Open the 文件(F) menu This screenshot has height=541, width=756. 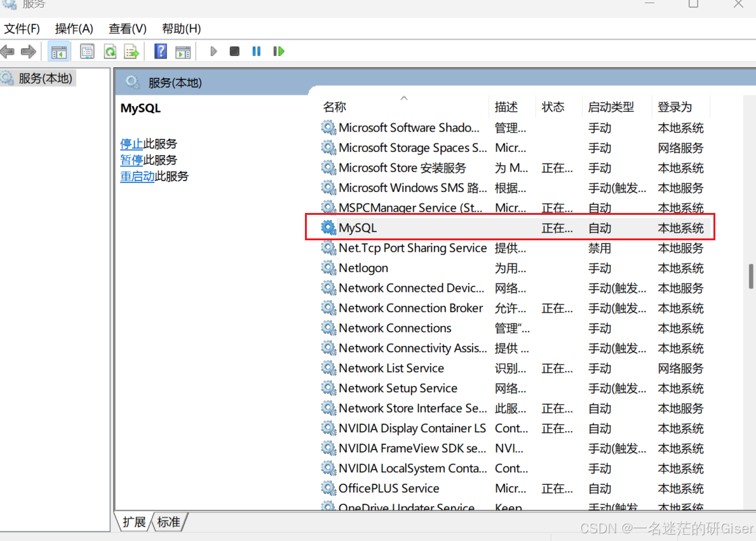(22, 29)
